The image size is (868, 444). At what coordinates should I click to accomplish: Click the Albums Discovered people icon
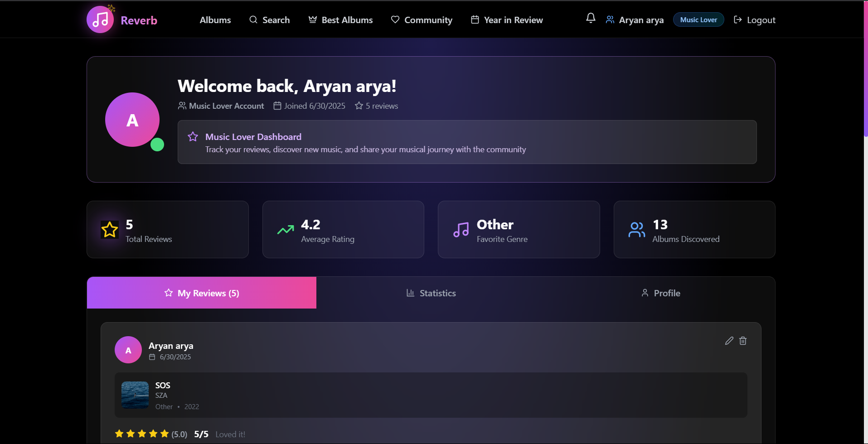(637, 230)
